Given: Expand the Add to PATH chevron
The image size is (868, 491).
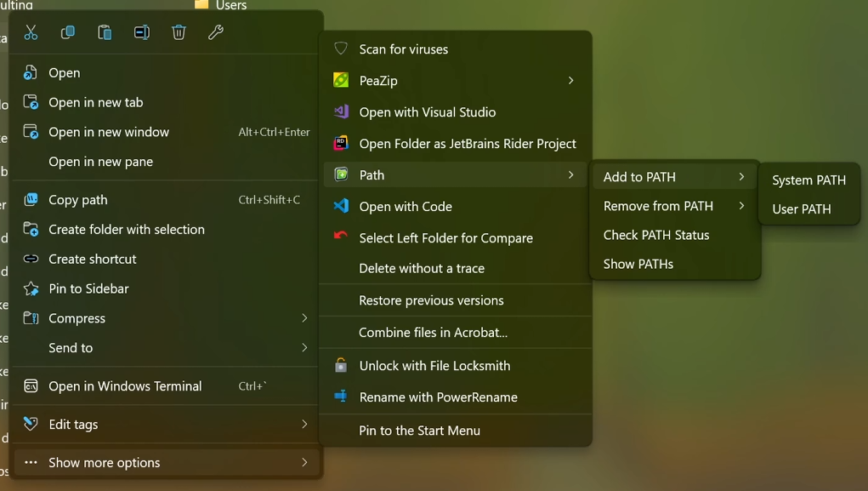Looking at the screenshot, I should pyautogui.click(x=741, y=177).
